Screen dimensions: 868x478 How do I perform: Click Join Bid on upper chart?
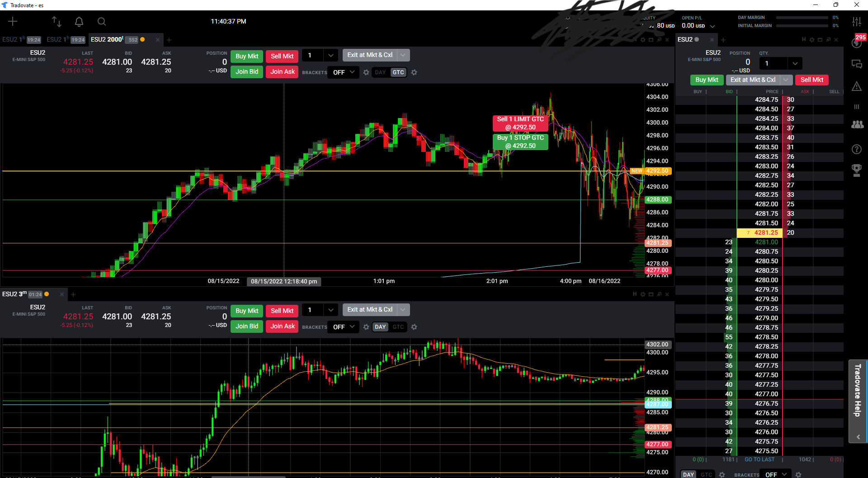(x=247, y=71)
